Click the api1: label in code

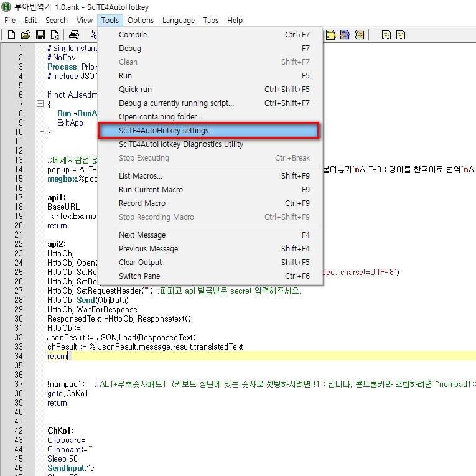[x=57, y=198]
